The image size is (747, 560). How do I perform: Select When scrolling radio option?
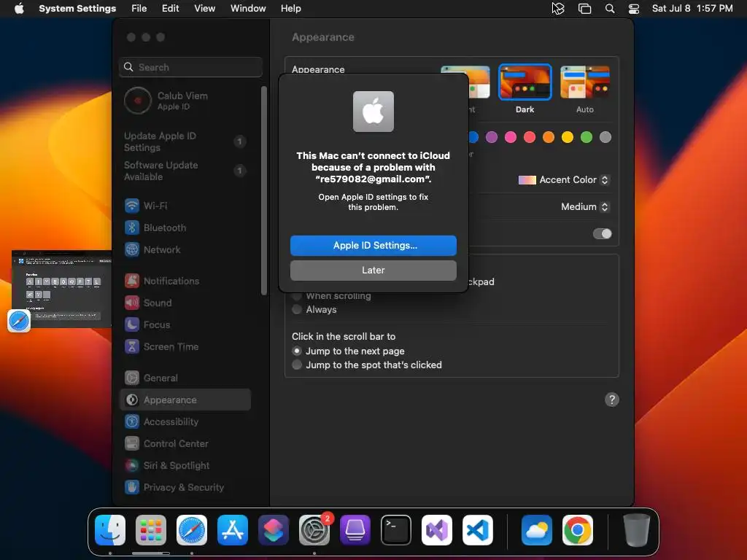(x=297, y=296)
